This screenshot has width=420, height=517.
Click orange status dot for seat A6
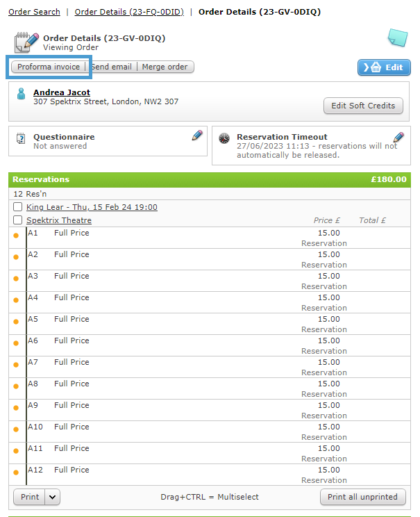[16, 343]
